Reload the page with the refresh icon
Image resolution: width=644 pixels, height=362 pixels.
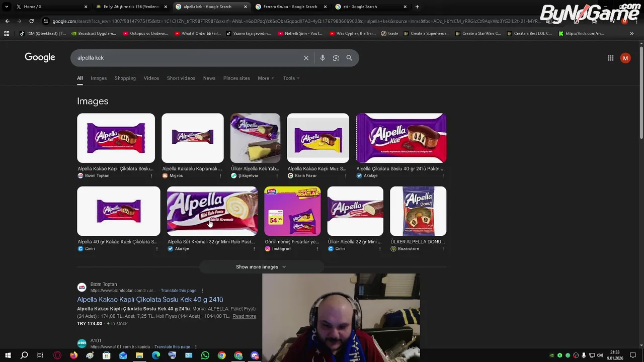tap(31, 21)
